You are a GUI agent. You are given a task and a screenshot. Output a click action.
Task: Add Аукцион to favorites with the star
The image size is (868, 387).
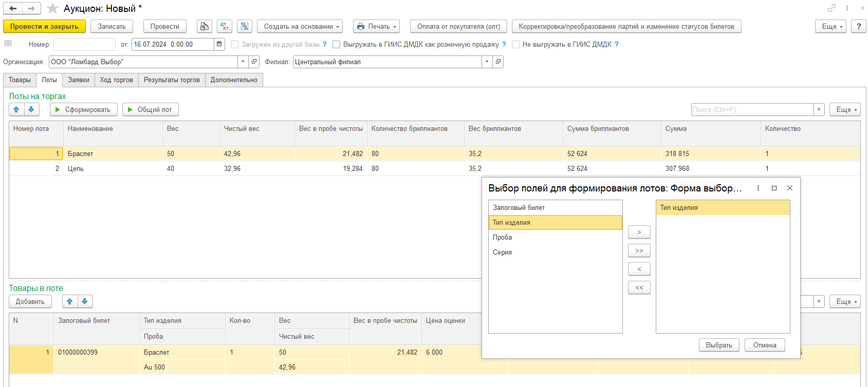52,8
